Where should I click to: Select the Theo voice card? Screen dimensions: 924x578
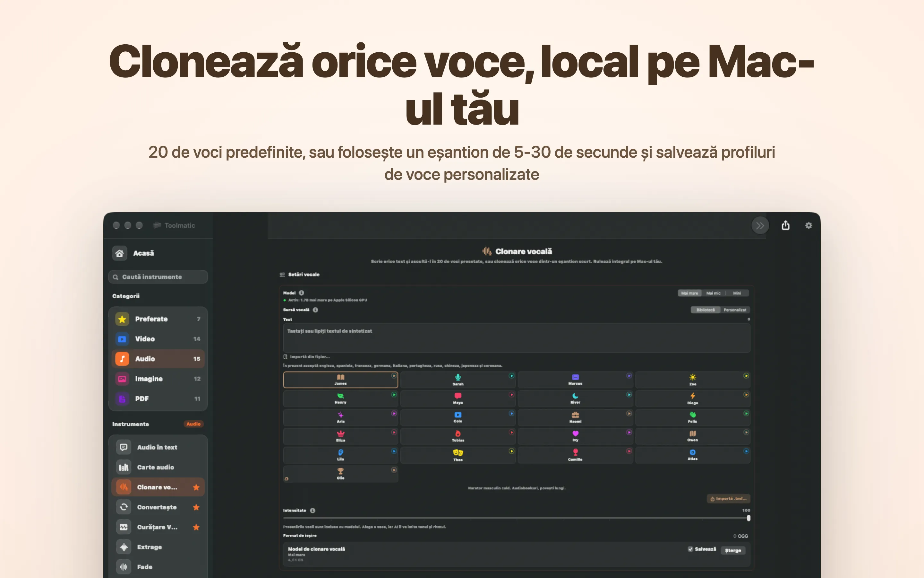[458, 455]
